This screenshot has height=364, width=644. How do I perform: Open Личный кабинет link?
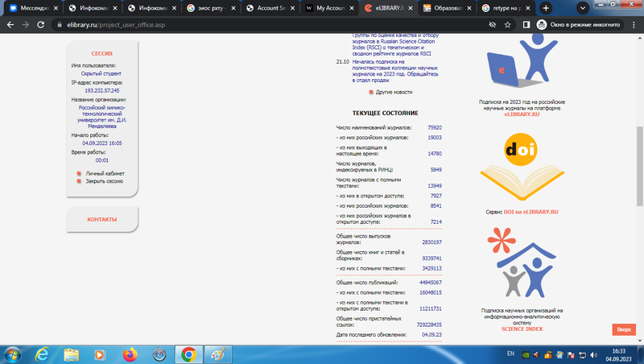tap(105, 173)
